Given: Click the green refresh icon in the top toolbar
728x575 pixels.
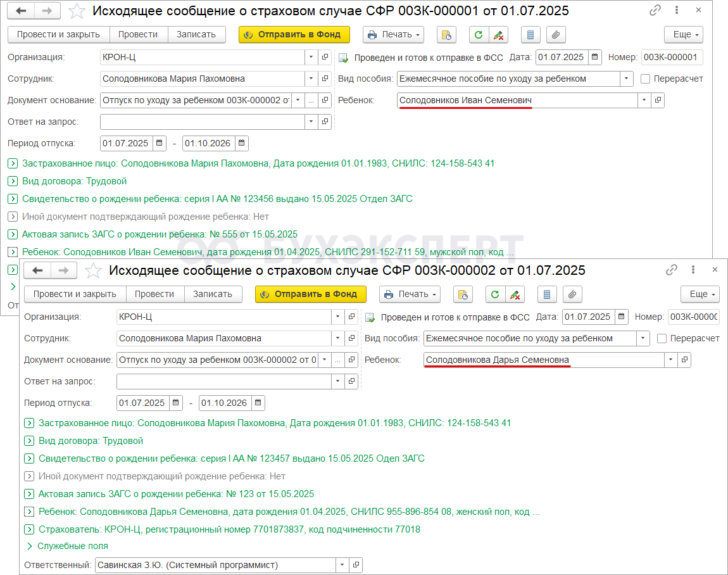Looking at the screenshot, I should [479, 35].
